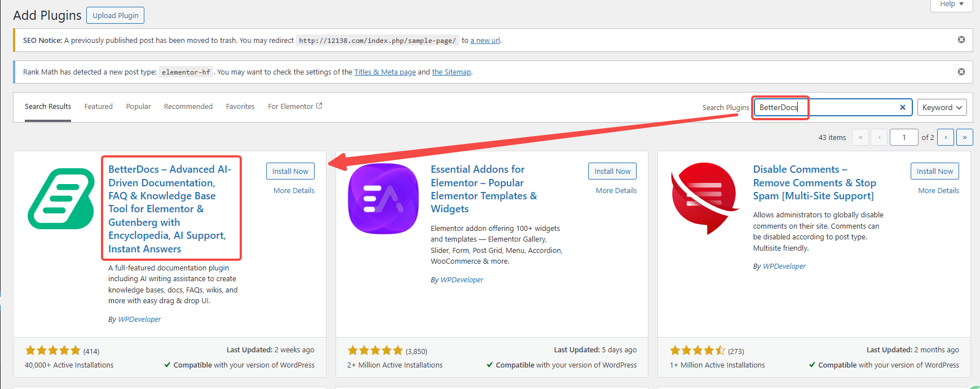This screenshot has height=389, width=980.
Task: Click the Upload Plugin button
Action: click(x=115, y=15)
